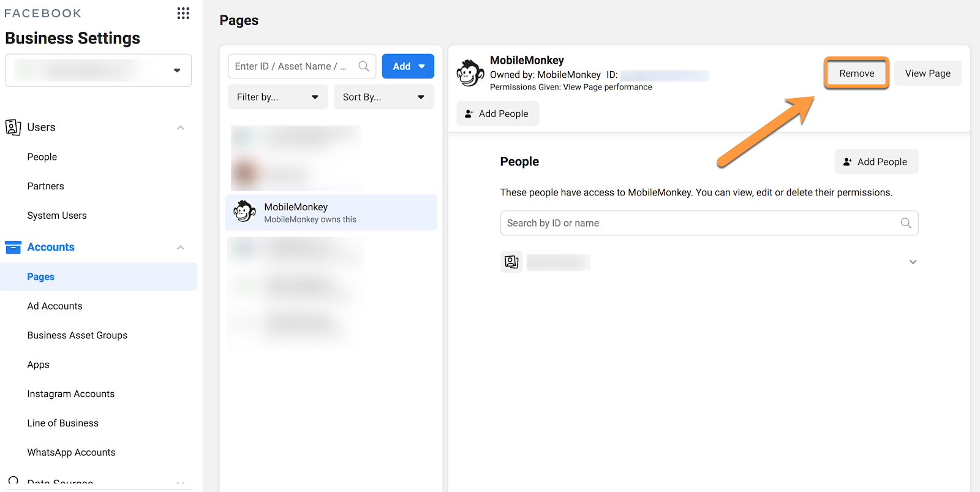Image resolution: width=980 pixels, height=492 pixels.
Task: Select Pages in the sidebar
Action: (x=99, y=277)
